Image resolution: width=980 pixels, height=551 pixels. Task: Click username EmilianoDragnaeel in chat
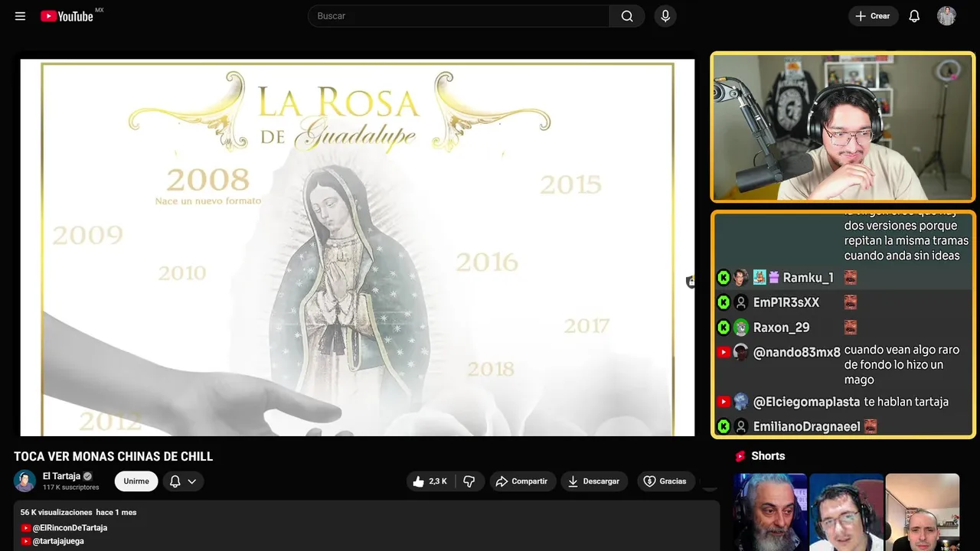click(807, 426)
